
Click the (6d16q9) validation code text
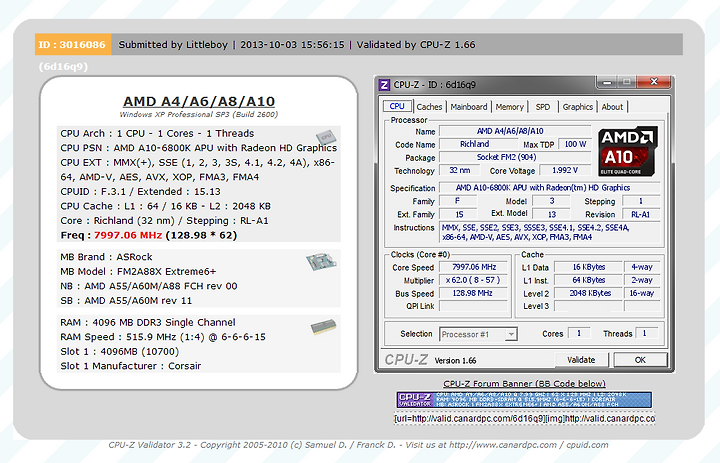[63, 67]
